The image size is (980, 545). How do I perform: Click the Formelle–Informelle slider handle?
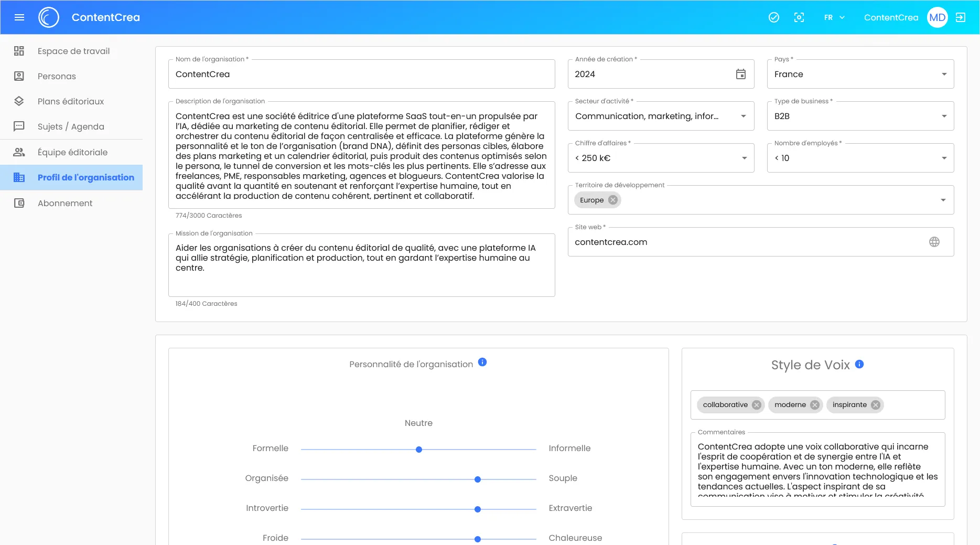click(418, 450)
